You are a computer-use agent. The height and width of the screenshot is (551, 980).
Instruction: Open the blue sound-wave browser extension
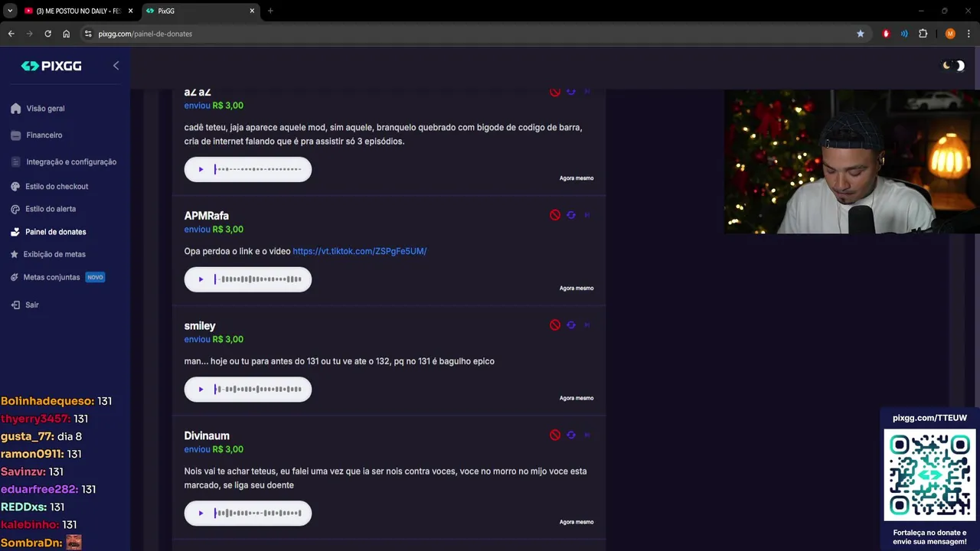coord(904,34)
